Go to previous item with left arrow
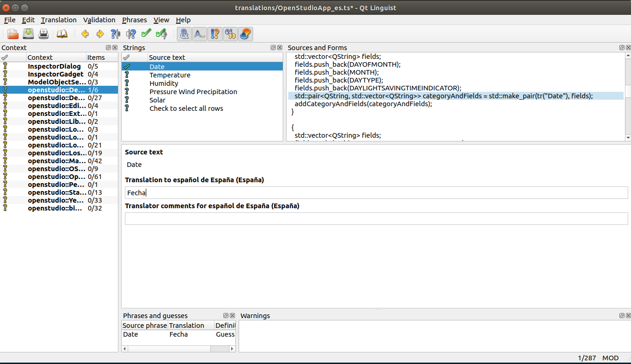Image resolution: width=631 pixels, height=364 pixels. (x=85, y=34)
